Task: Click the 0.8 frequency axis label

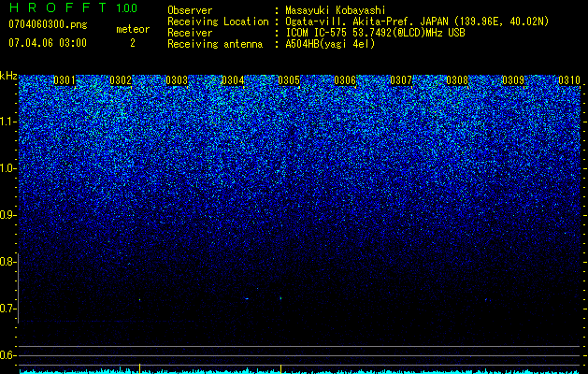Action: 7,262
